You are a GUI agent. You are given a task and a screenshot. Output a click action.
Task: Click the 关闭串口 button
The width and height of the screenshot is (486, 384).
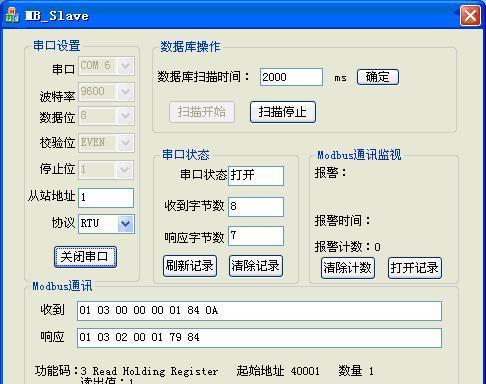(x=85, y=257)
